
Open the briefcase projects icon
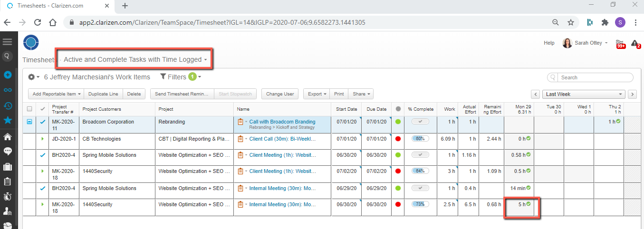point(8,167)
